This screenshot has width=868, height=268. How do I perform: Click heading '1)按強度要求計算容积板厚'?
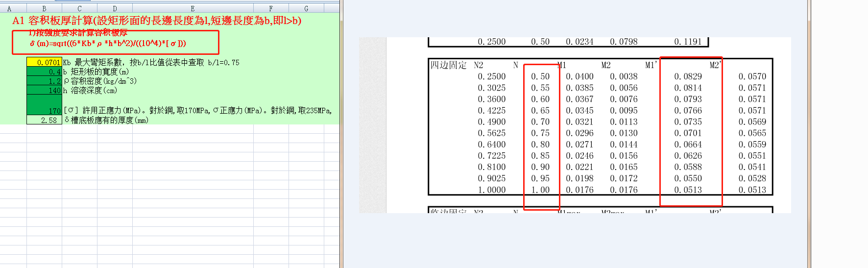[78, 33]
